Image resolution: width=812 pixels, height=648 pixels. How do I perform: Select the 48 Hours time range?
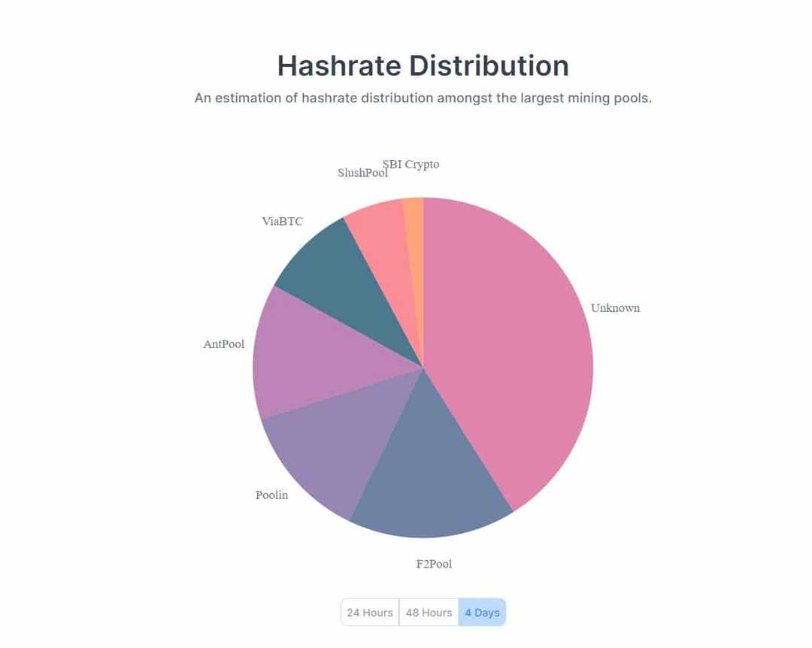pyautogui.click(x=428, y=612)
